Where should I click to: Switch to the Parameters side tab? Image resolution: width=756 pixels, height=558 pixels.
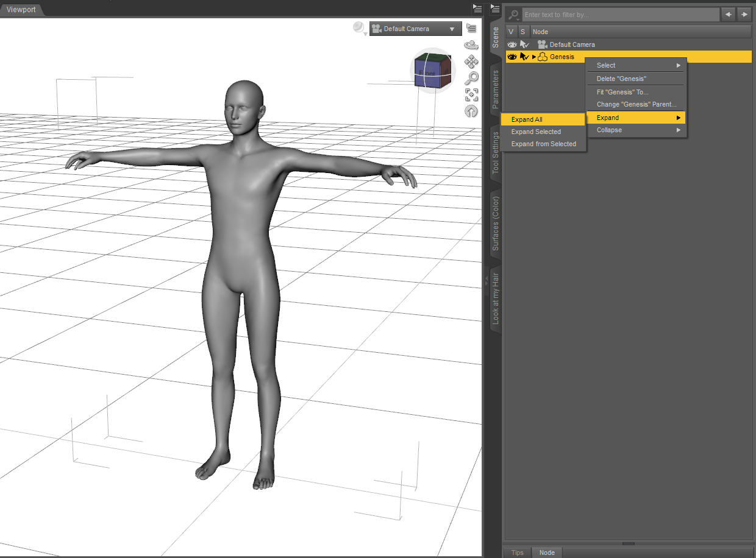[496, 90]
